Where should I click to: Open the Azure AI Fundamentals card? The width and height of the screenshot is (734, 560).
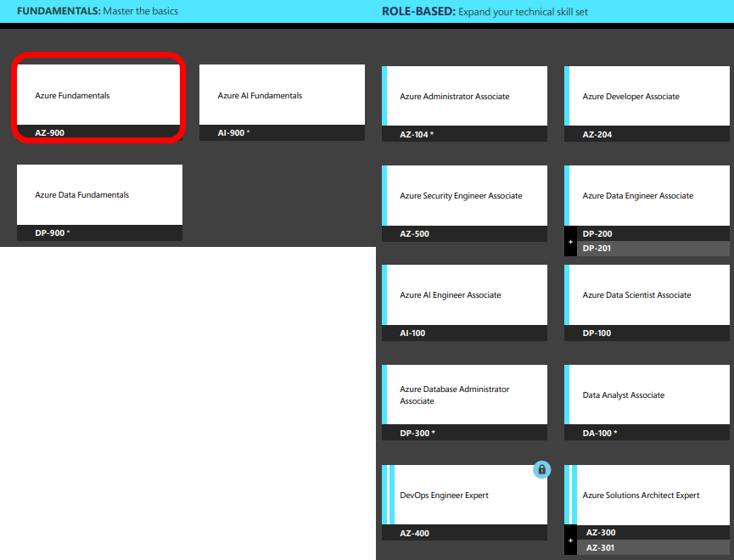282,95
